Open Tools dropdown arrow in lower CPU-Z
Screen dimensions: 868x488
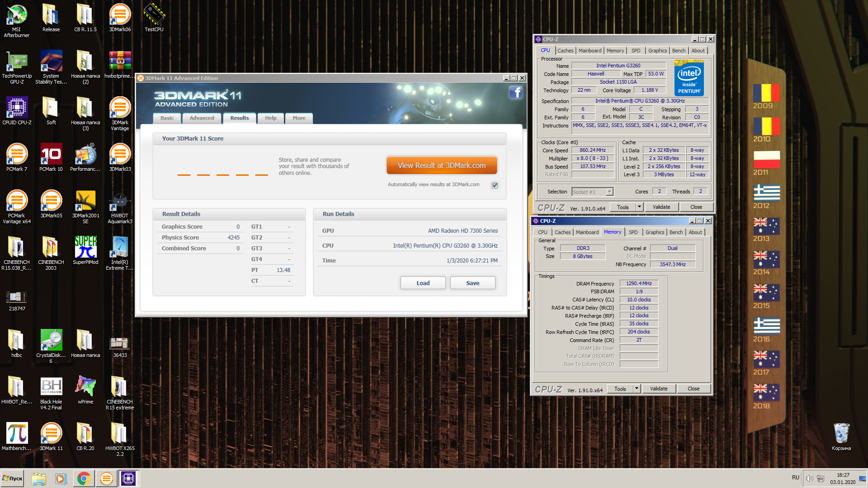point(637,389)
